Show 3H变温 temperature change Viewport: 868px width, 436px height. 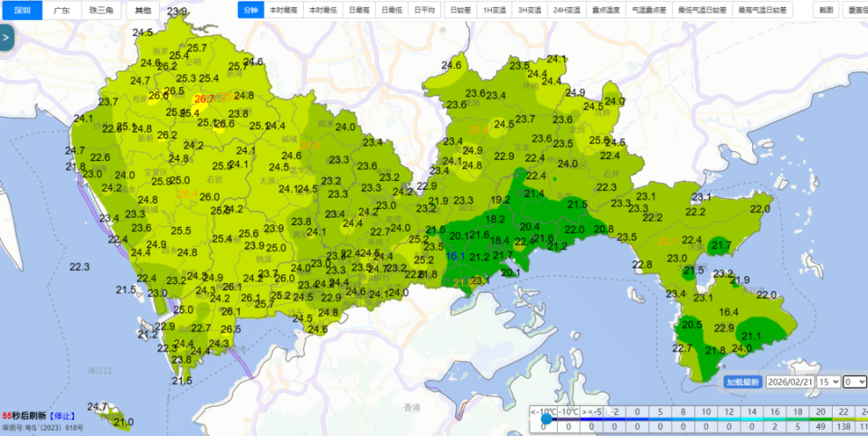tap(530, 10)
